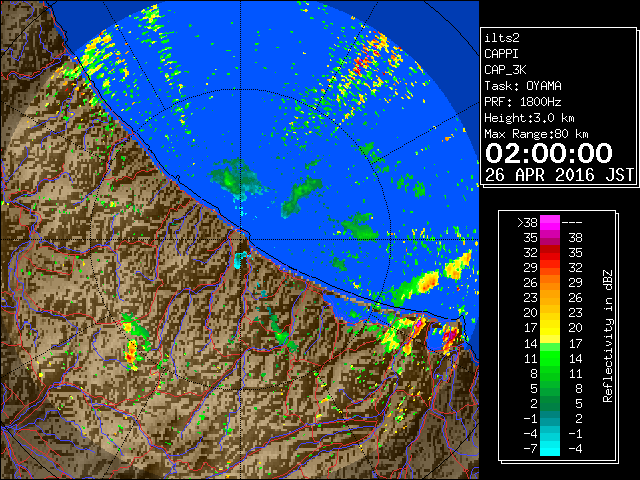Pick the dark red 32 to 35 color band
This screenshot has width=640, height=480.
coord(550,253)
